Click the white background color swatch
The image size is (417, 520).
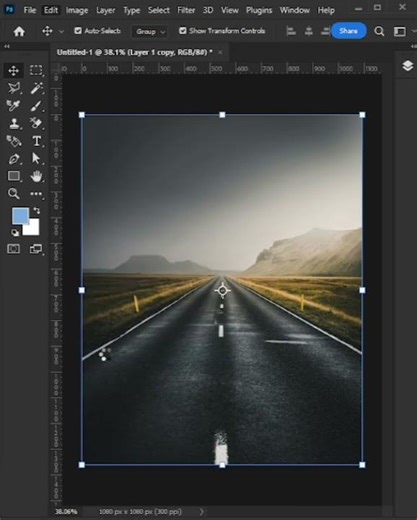[33, 228]
